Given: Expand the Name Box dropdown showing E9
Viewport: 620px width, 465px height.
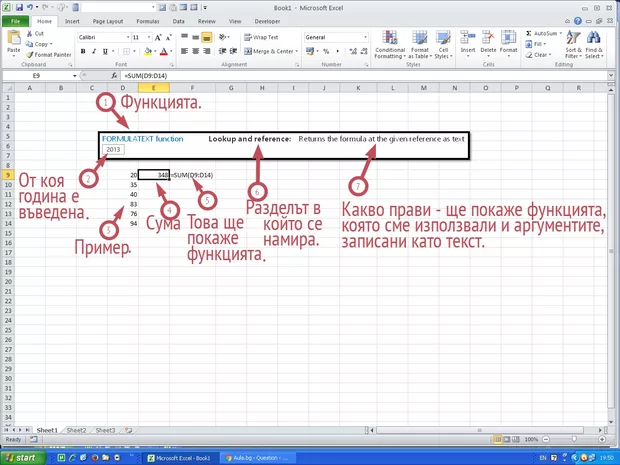Looking at the screenshot, I should pyautogui.click(x=74, y=75).
